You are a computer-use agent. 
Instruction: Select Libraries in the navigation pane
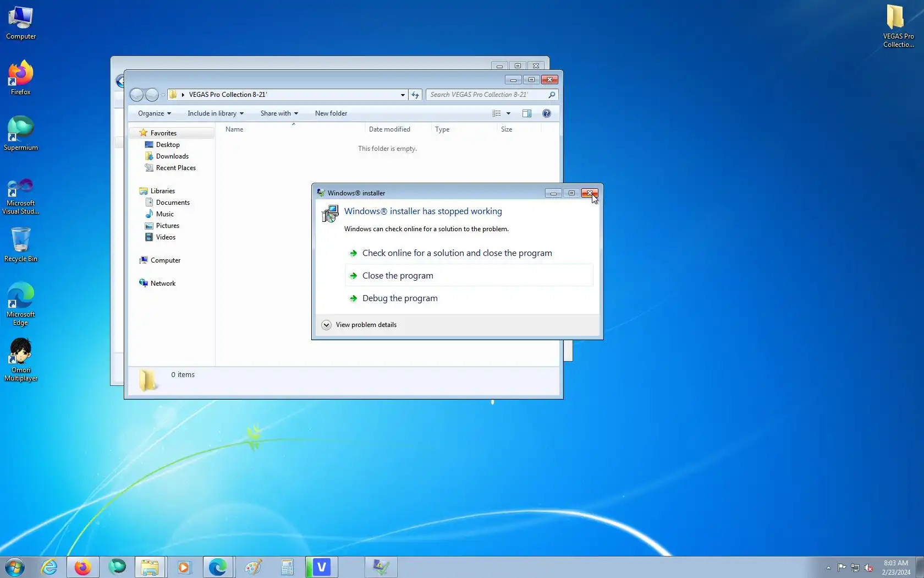tap(163, 191)
